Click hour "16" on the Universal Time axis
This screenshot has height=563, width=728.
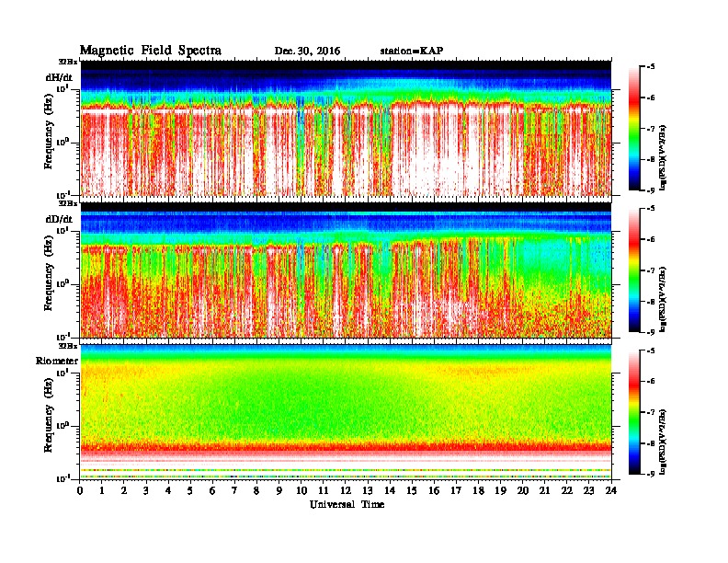[434, 490]
